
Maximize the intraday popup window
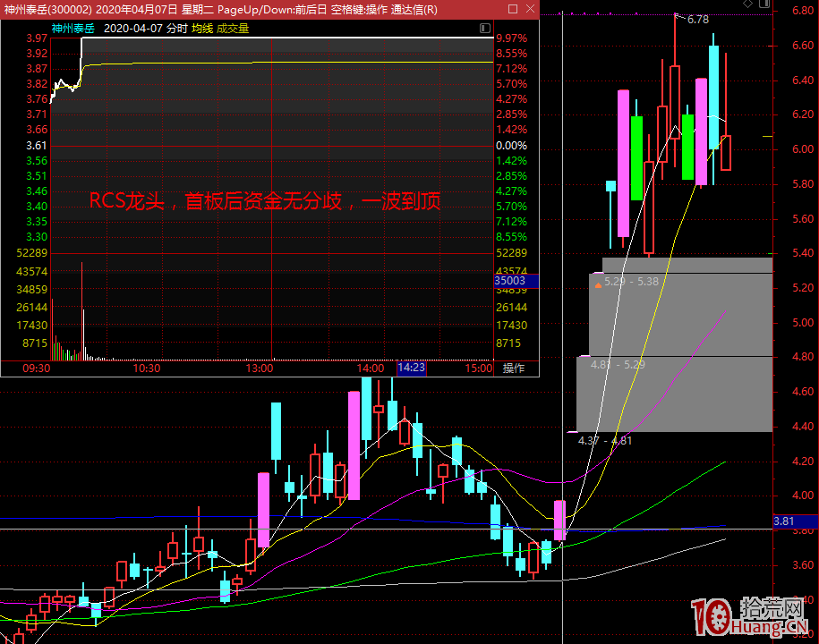click(x=513, y=9)
